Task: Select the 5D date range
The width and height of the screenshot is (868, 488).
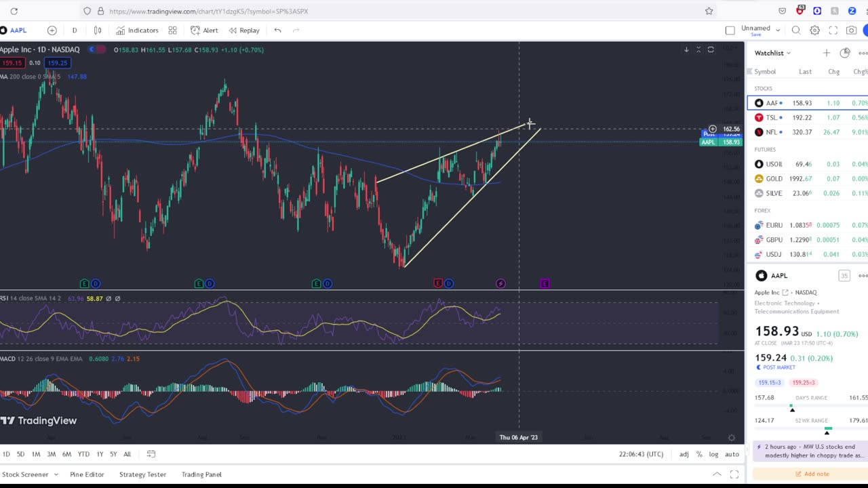Action: tap(20, 454)
